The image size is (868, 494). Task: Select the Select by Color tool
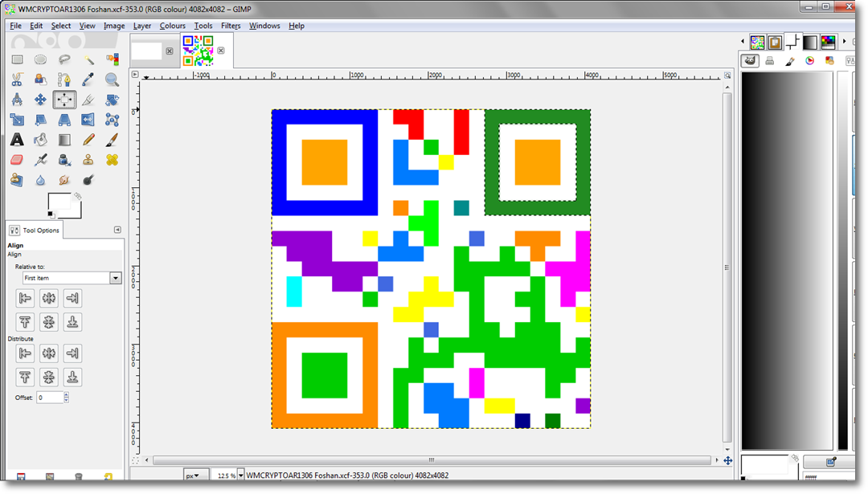tap(112, 59)
